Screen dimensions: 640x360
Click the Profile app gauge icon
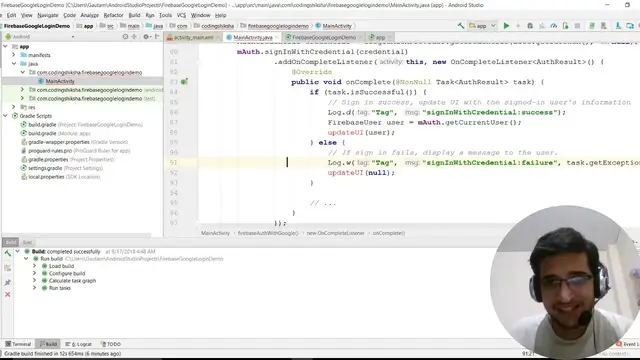tap(553, 26)
